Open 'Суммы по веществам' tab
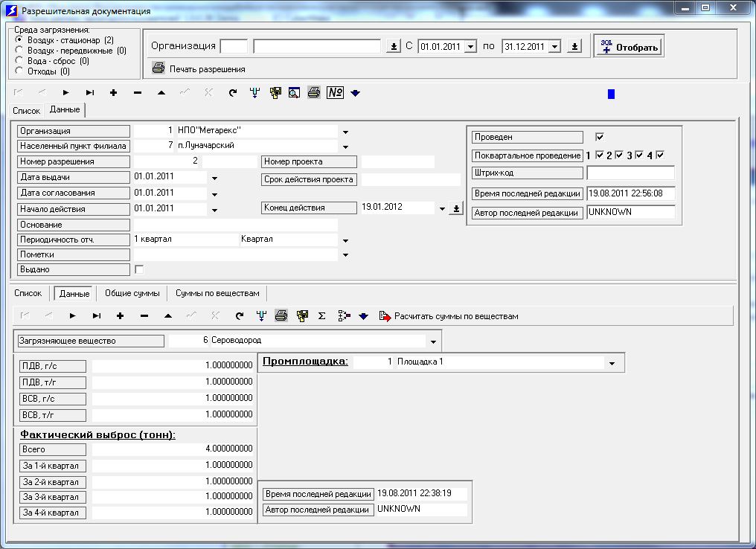 tap(217, 293)
